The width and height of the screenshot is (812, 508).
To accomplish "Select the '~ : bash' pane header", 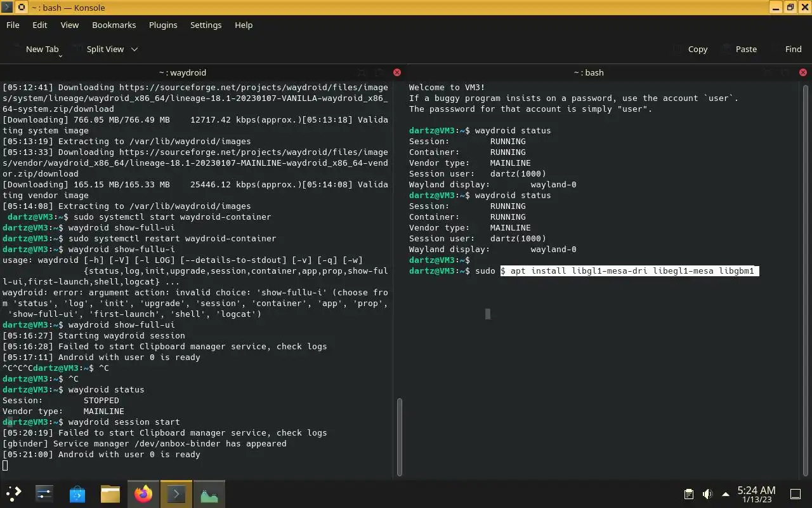I will (589, 72).
